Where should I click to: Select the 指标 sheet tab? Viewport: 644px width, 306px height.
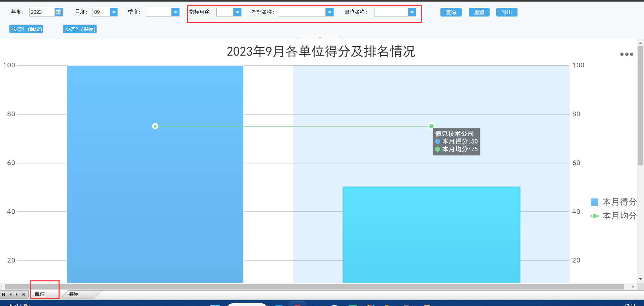click(73, 294)
